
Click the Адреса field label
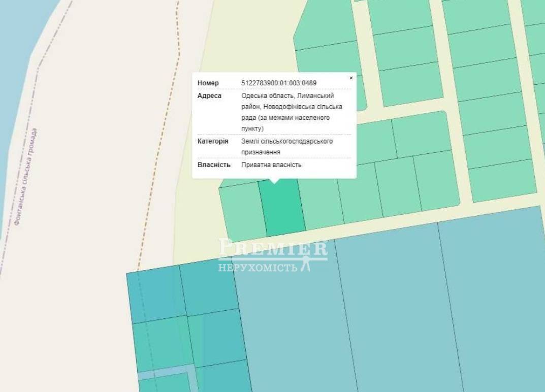click(x=209, y=96)
